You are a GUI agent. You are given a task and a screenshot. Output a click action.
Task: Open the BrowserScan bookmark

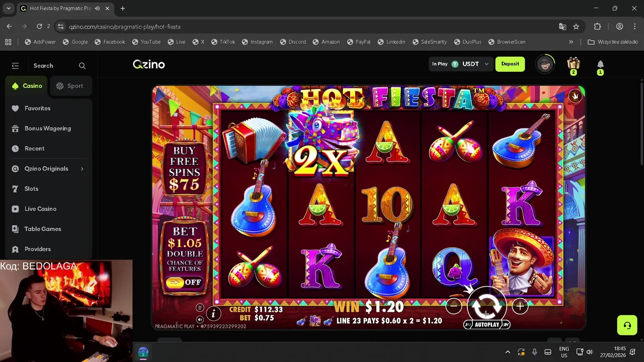507,42
